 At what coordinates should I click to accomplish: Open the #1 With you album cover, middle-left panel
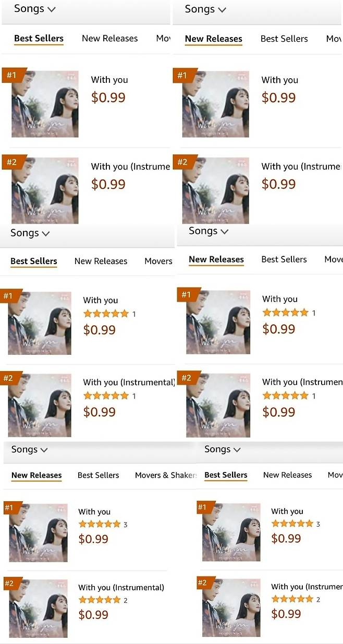click(40, 323)
